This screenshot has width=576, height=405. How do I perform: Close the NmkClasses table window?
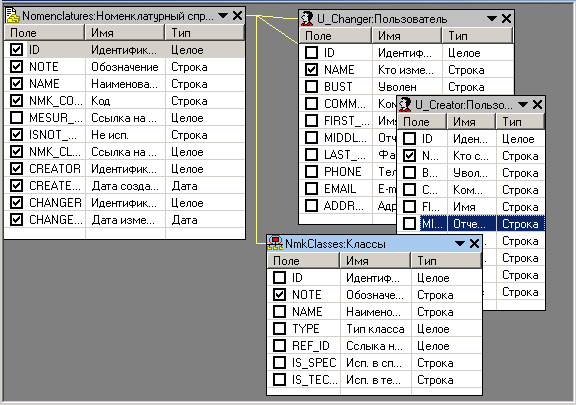click(x=474, y=243)
